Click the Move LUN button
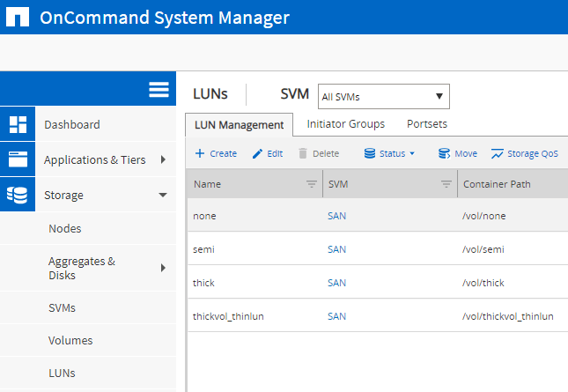Screen dimensions: 568x392 (458, 153)
